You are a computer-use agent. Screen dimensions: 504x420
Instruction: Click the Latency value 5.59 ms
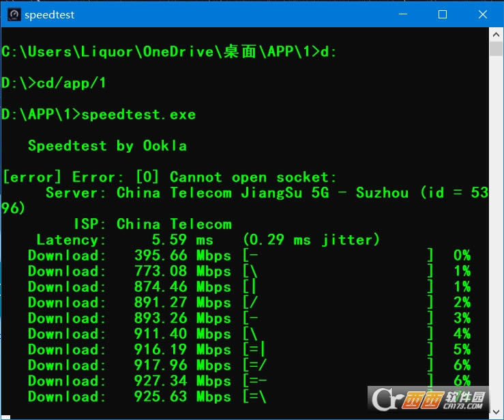click(183, 240)
